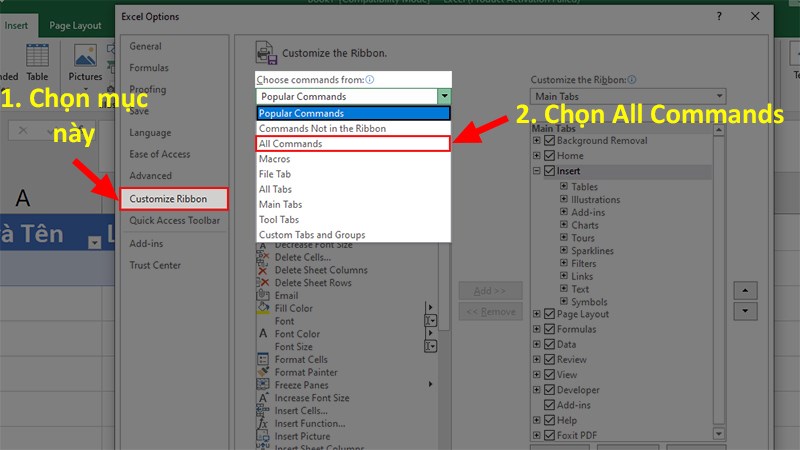
Task: Expand the Illustrations group node
Action: click(564, 199)
